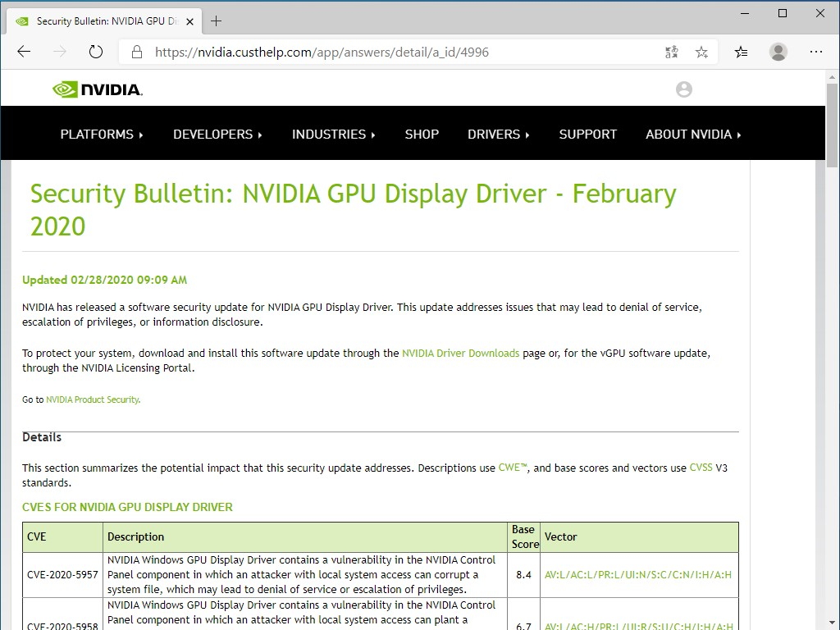Expand the ABOUT NVIDIA menu

point(694,135)
